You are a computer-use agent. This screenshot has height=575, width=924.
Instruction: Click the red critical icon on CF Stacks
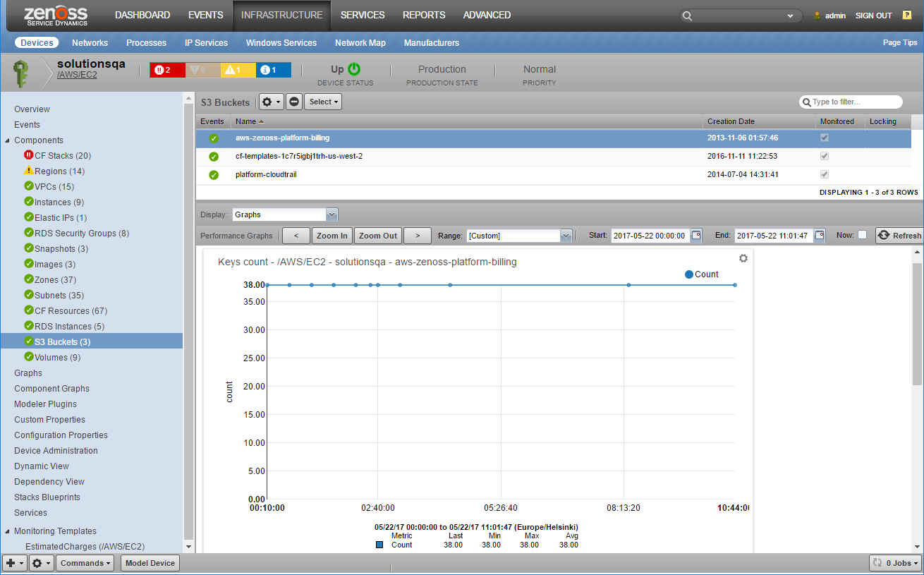pos(29,155)
